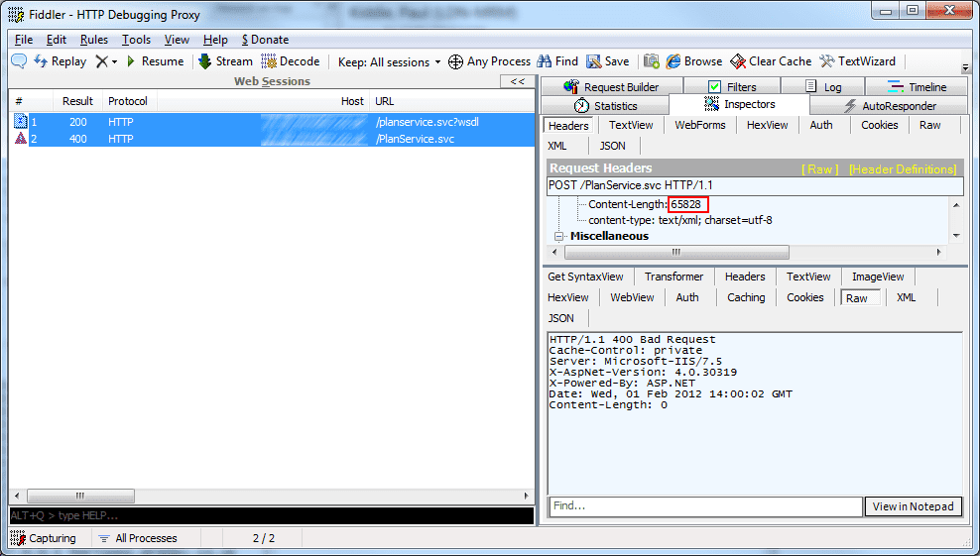980x556 pixels.
Task: Open request TextView inspector tab
Action: point(631,125)
